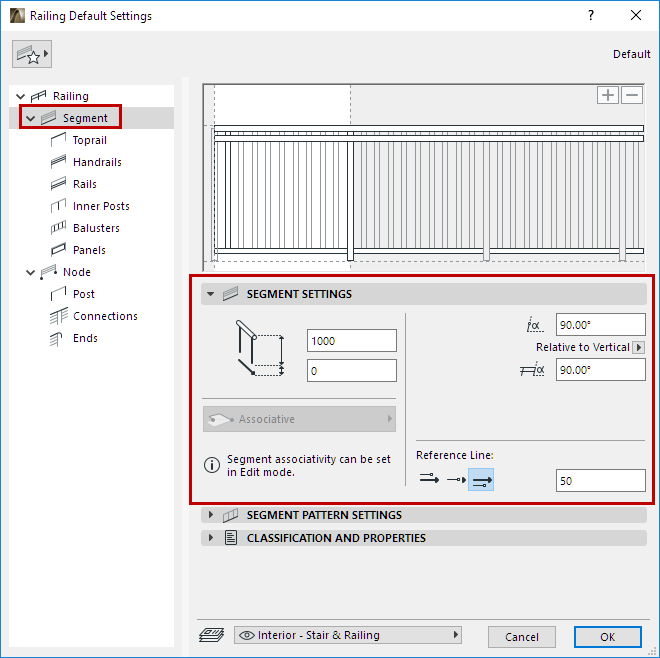660x658 pixels.
Task: Click the Ends icon
Action: pyautogui.click(x=56, y=338)
